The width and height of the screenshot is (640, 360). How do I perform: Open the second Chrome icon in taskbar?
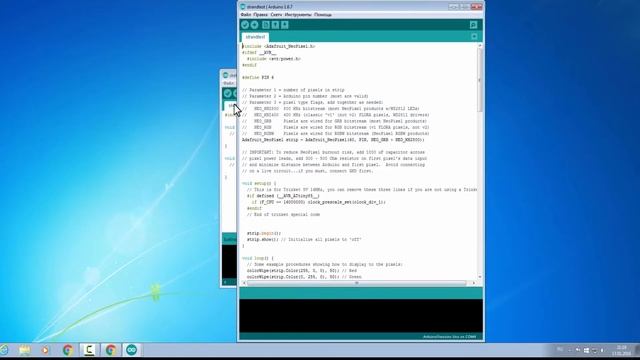[x=111, y=350]
